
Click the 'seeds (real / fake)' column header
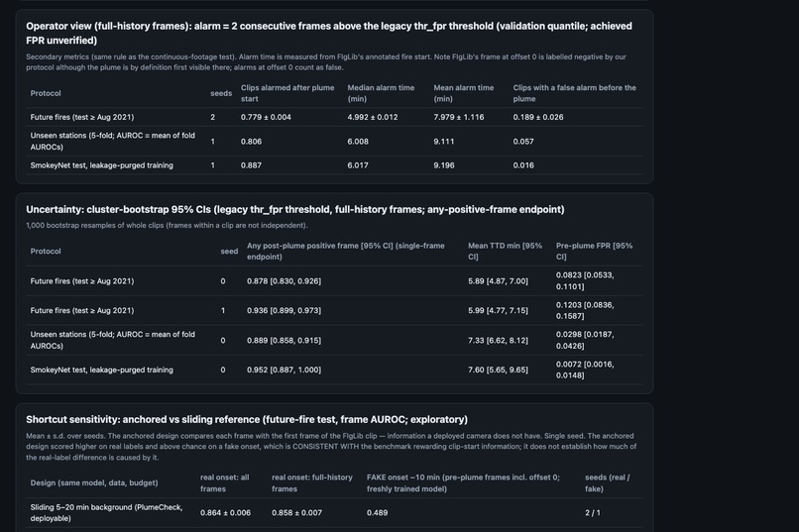pyautogui.click(x=608, y=482)
